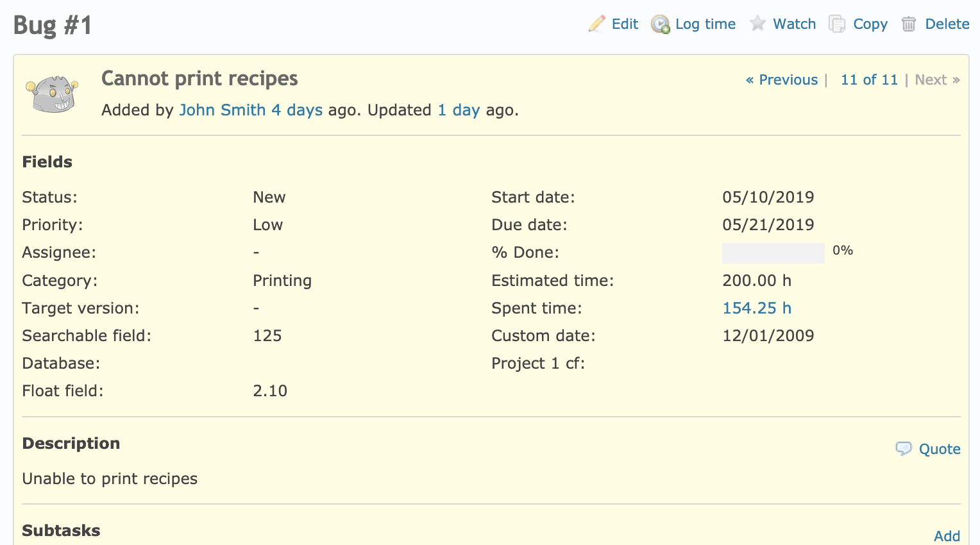The height and width of the screenshot is (545, 980).
Task: Go to the Previous issue
Action: (x=782, y=80)
